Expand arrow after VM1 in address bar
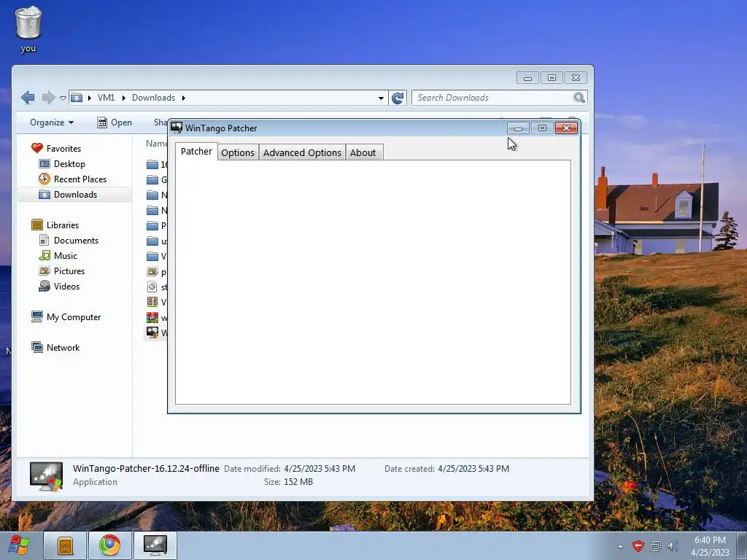747x560 pixels. click(x=124, y=98)
